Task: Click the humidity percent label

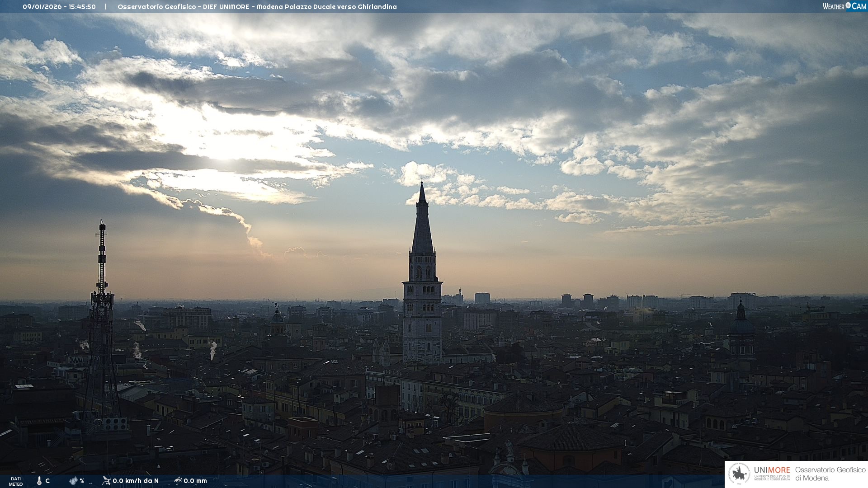Action: click(x=82, y=481)
